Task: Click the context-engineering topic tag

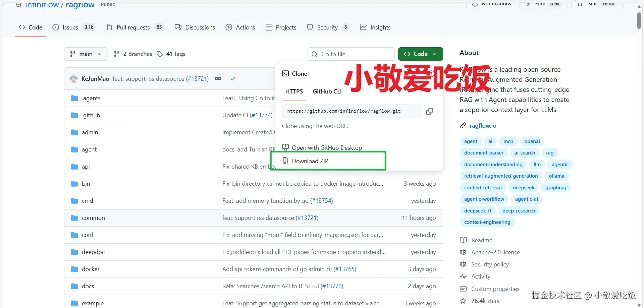Action: pos(487,222)
